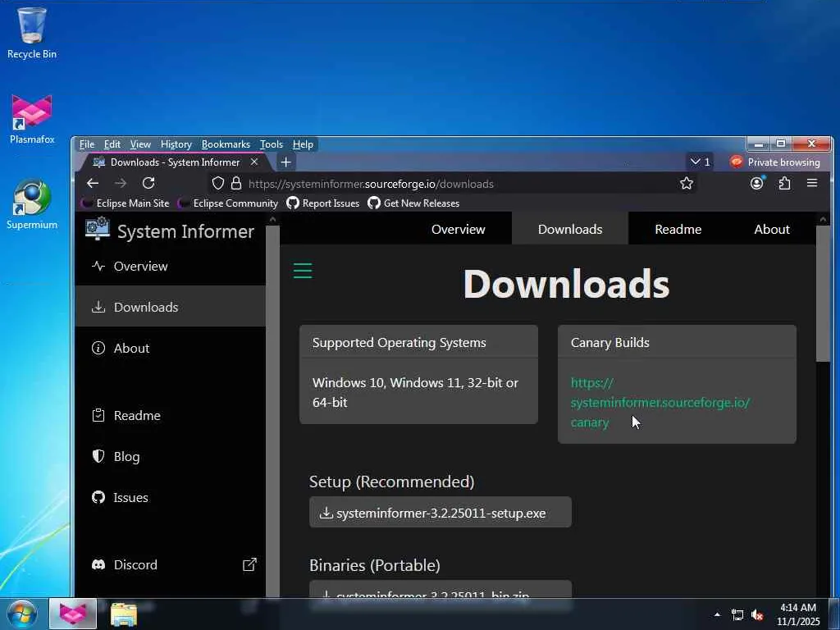Open the browser hamburger application menu
Viewport: 840px width, 630px height.
click(812, 183)
